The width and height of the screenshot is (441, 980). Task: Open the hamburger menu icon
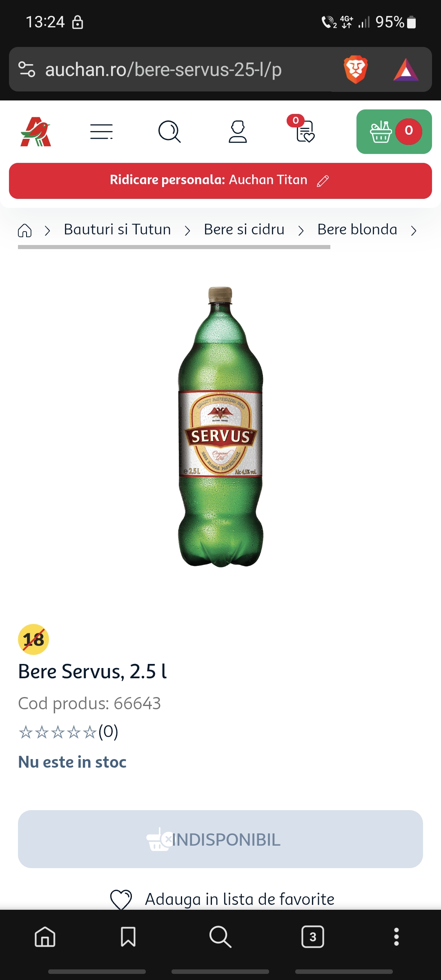coord(101,131)
